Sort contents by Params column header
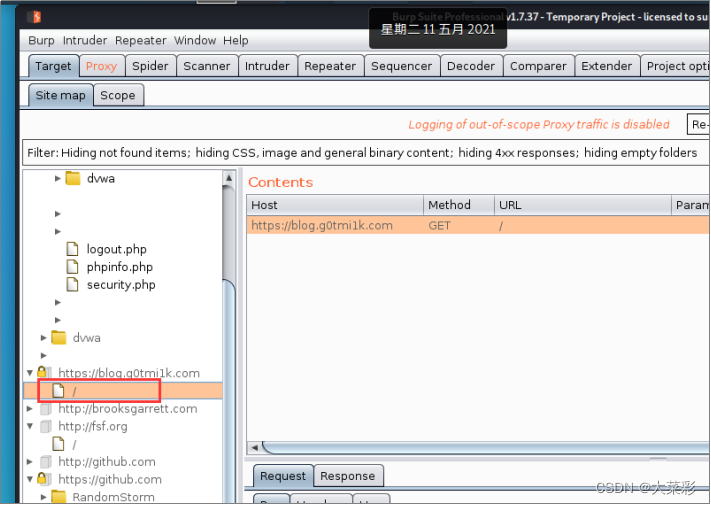 coord(691,205)
